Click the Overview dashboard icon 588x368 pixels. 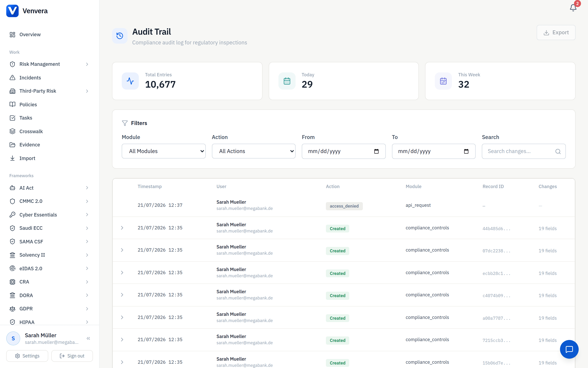12,35
